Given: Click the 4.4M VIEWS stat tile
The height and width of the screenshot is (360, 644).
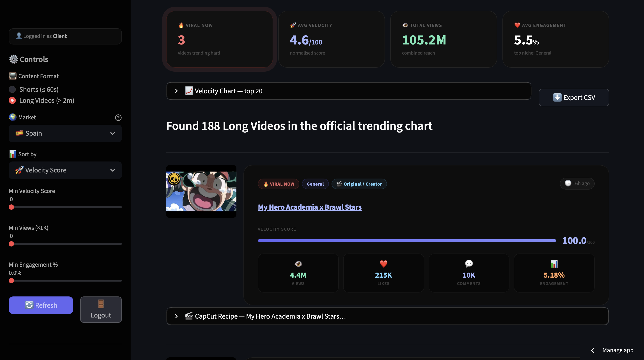Looking at the screenshot, I should tap(298, 273).
